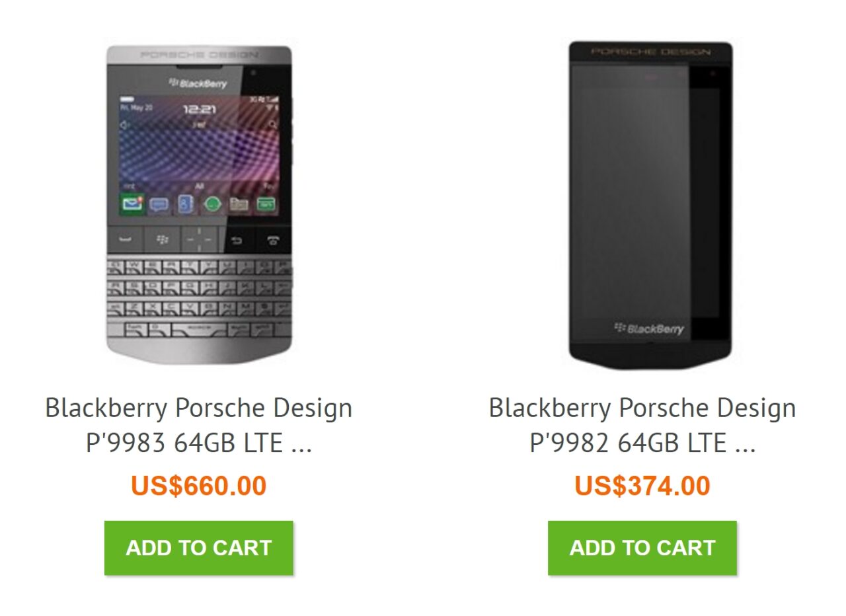Click the BlackBerry logo above silver phone screen
Screen dimensions: 846x616
(x=198, y=83)
